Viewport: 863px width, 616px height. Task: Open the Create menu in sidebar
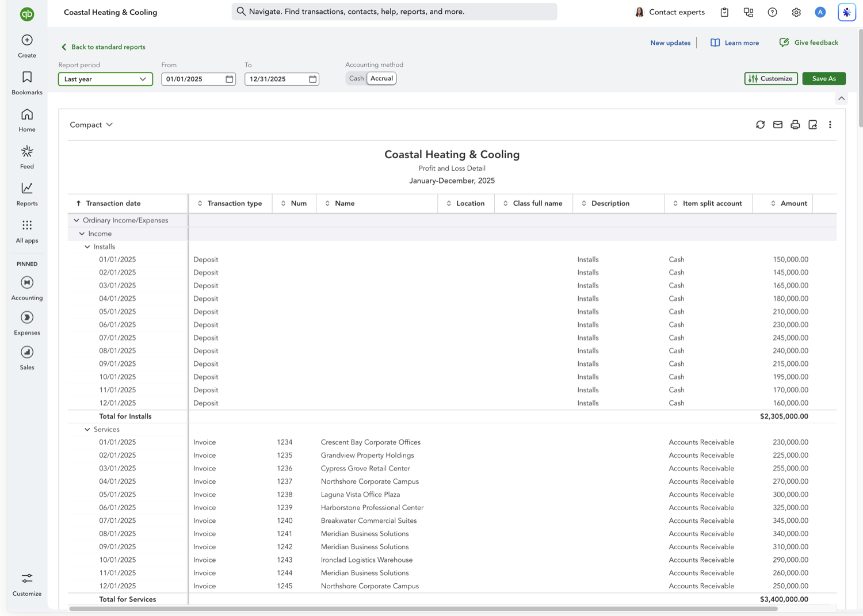pos(27,46)
